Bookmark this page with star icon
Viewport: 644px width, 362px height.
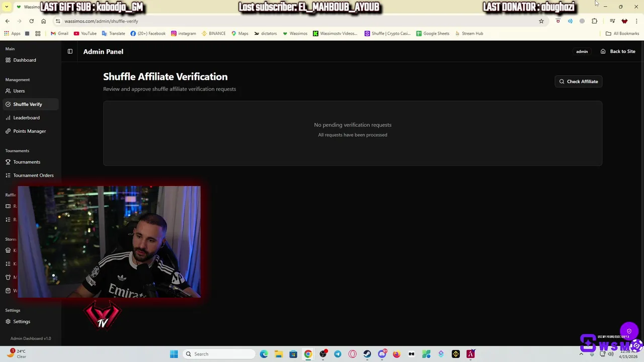coord(541,21)
